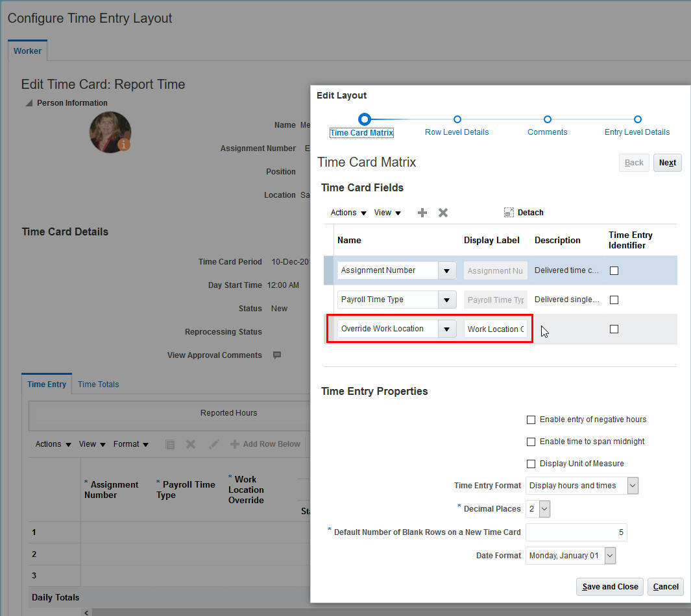Open the Override Work Location field dropdown

[x=446, y=329]
